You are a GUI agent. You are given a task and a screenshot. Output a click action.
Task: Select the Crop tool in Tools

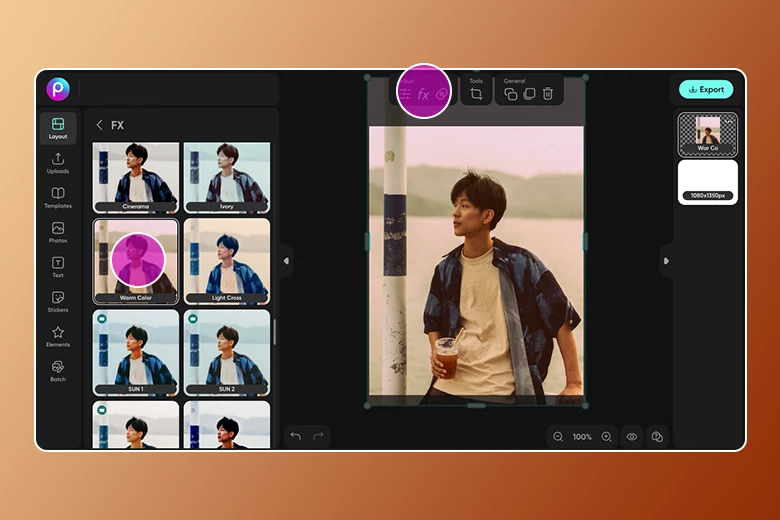[x=476, y=94]
